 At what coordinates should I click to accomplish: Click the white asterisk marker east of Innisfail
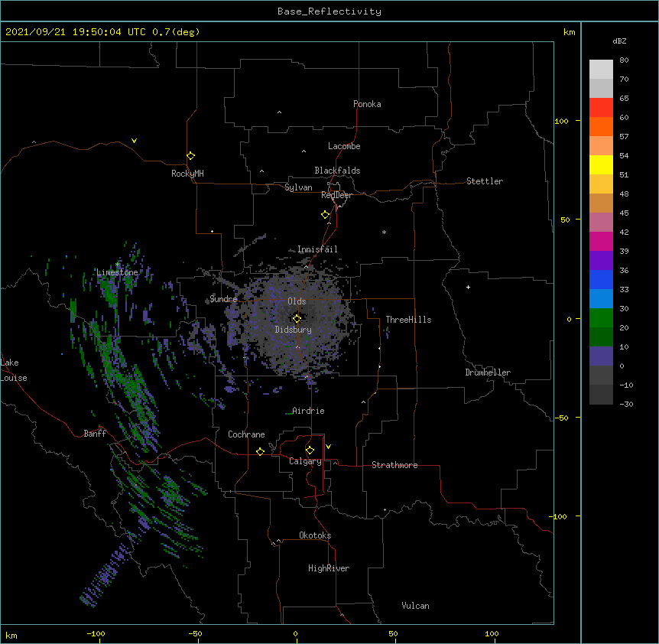click(x=384, y=232)
